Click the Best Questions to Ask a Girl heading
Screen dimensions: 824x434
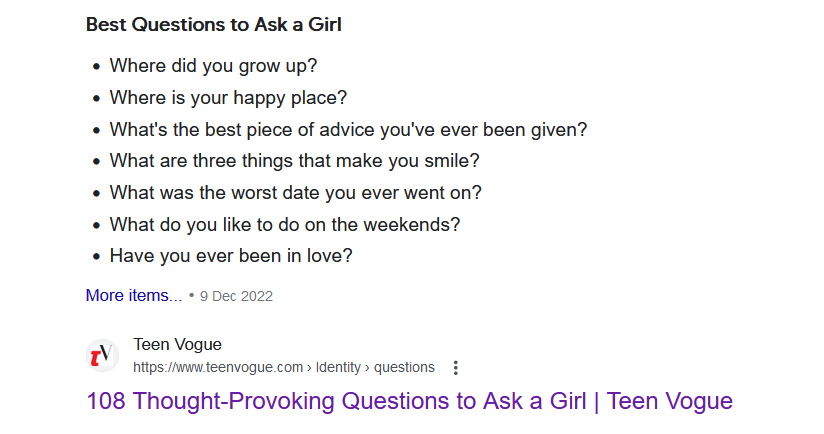[213, 25]
